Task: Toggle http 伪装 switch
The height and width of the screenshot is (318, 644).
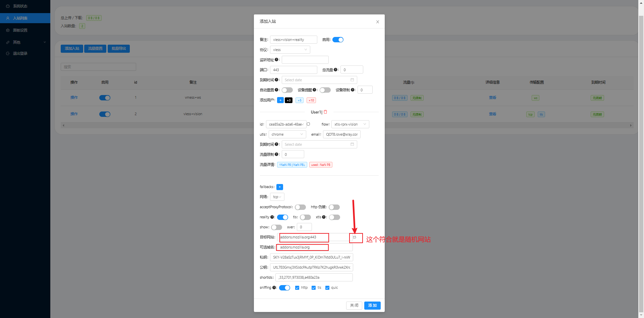Action: coord(334,207)
